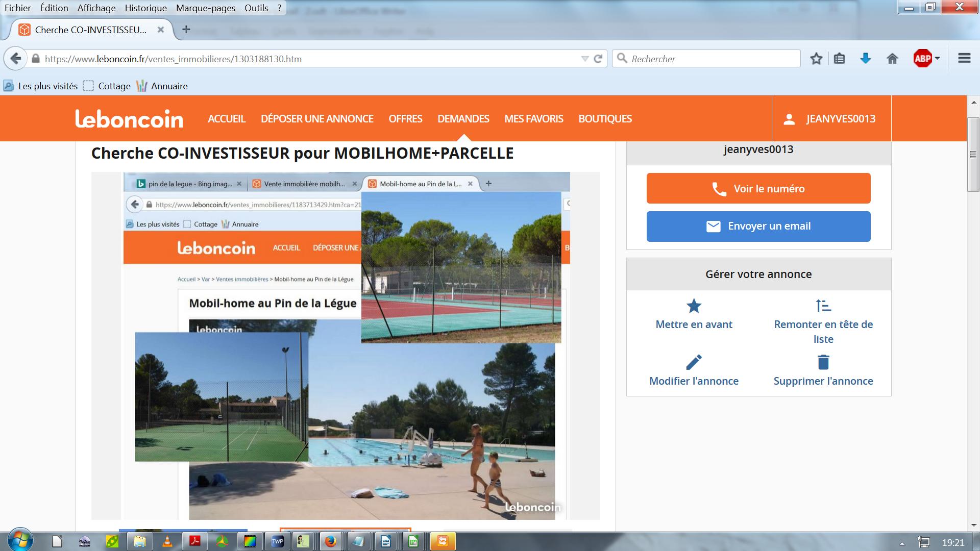This screenshot has height=551, width=980.
Task: Show hidden system tray icons
Action: [902, 543]
